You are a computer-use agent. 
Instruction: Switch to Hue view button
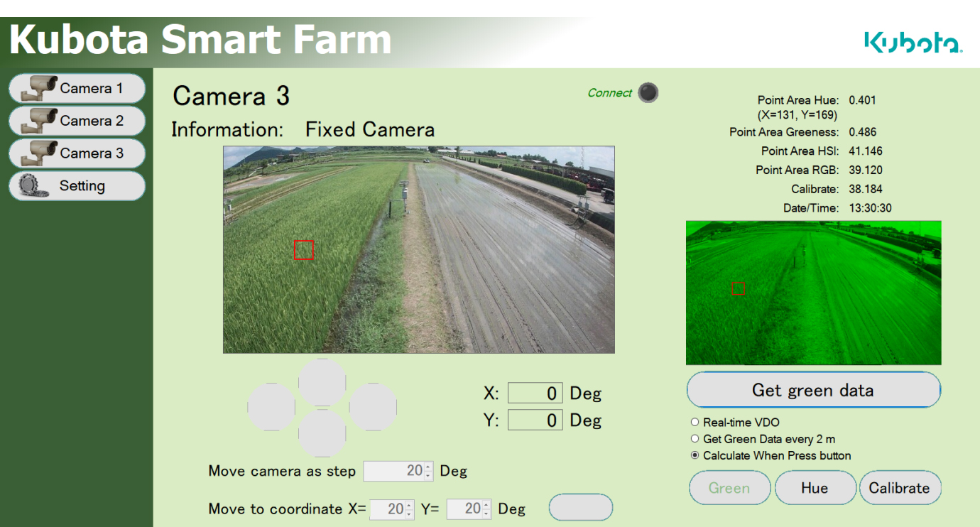pyautogui.click(x=815, y=488)
